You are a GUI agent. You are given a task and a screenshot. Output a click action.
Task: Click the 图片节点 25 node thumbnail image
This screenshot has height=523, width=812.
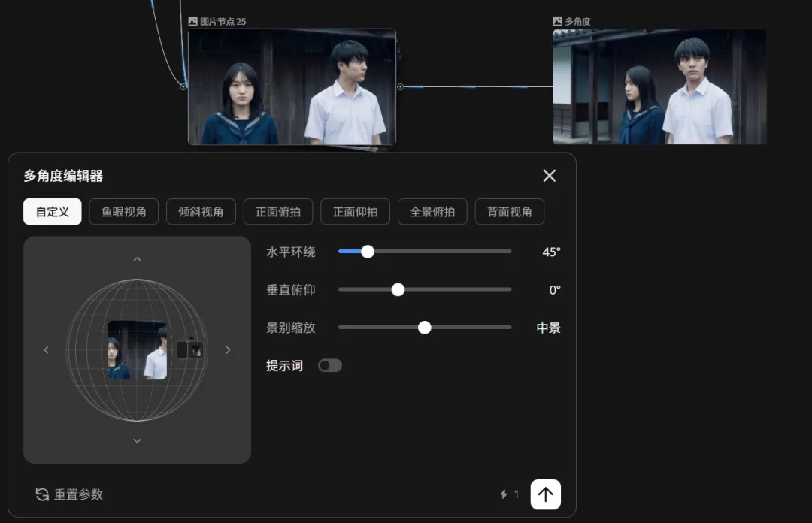tap(292, 86)
